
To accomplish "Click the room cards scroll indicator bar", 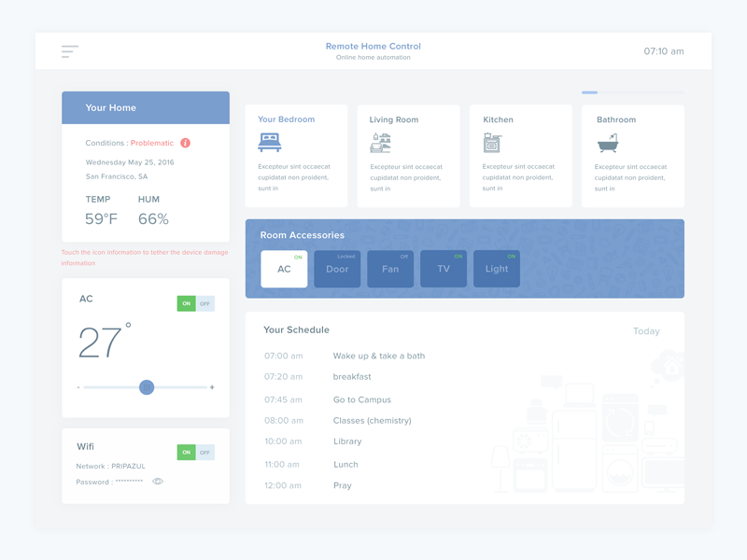I will (x=632, y=92).
